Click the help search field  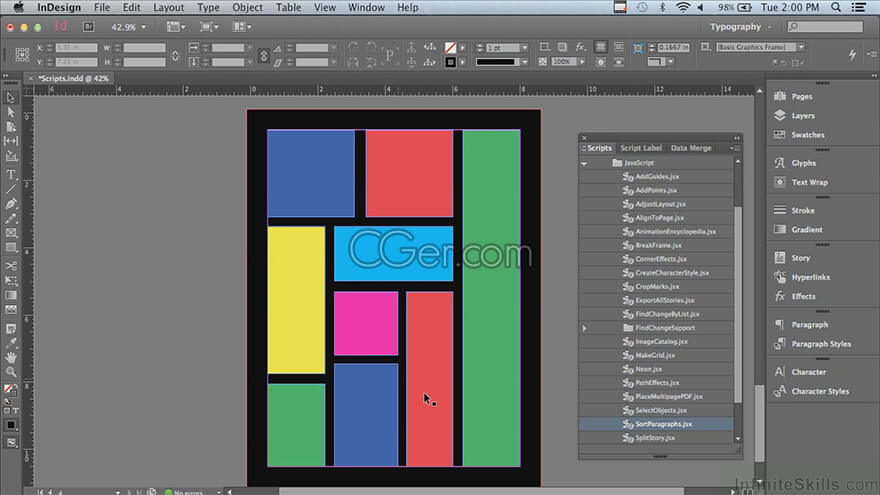[x=825, y=26]
